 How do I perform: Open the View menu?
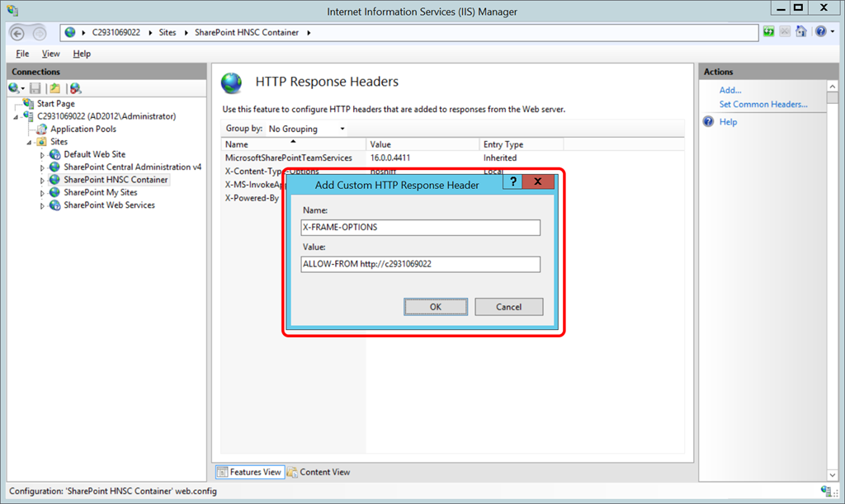click(51, 54)
